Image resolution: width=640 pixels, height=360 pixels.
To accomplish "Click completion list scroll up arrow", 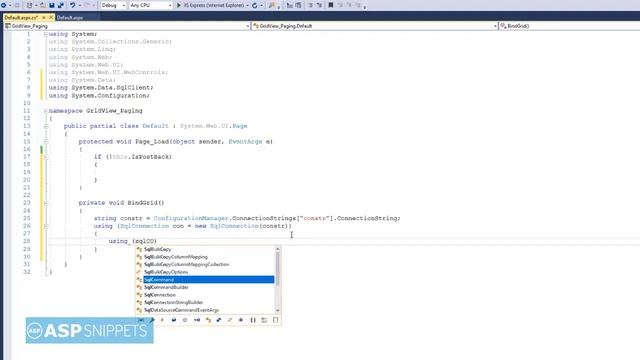I will pos(278,249).
